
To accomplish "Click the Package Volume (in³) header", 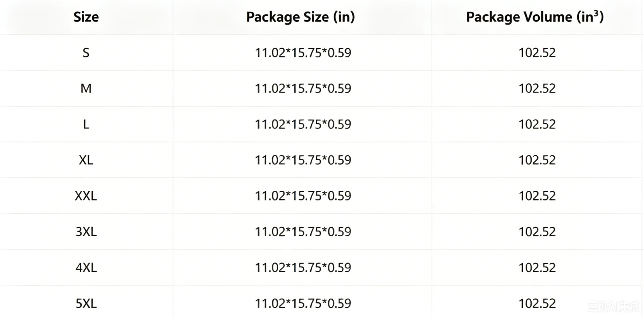I will [535, 17].
